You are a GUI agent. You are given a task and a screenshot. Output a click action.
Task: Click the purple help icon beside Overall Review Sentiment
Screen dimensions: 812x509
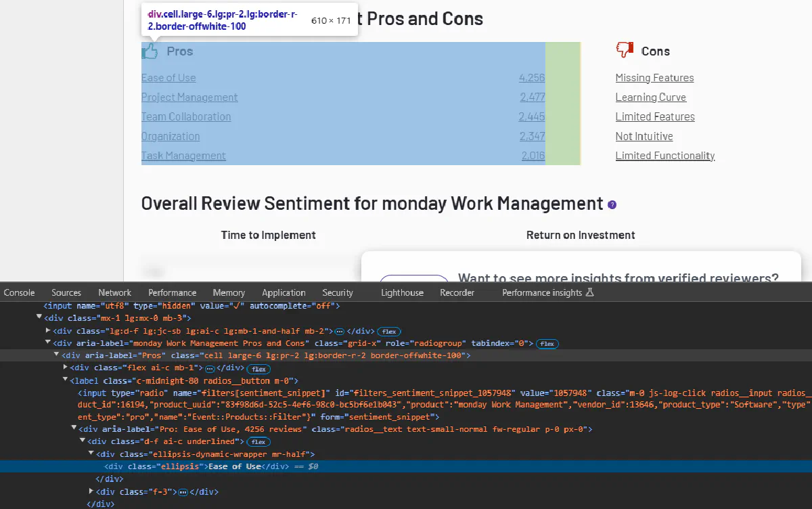[612, 204]
